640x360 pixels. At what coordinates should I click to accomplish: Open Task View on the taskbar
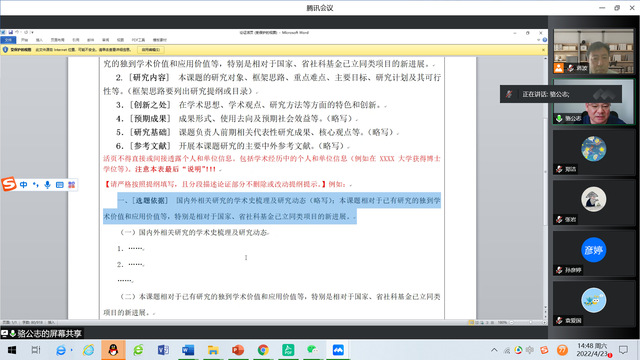[x=36, y=350]
